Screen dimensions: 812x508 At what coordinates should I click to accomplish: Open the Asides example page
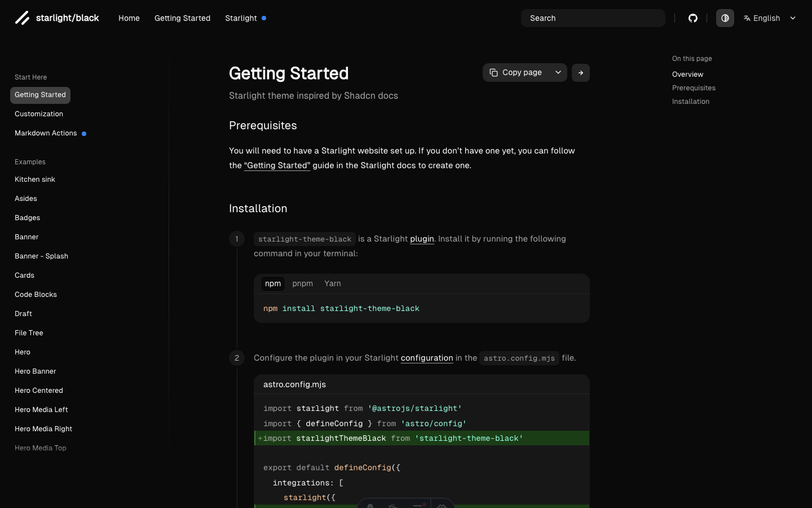pyautogui.click(x=26, y=199)
